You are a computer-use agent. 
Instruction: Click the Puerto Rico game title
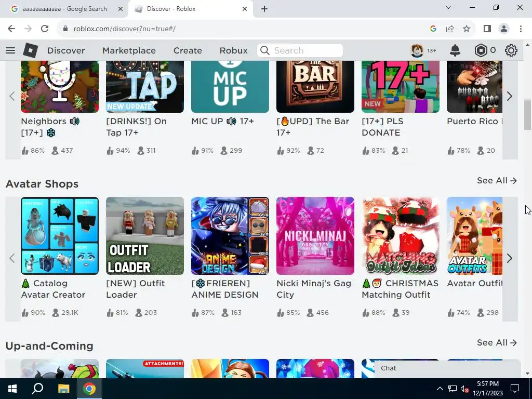(x=474, y=121)
